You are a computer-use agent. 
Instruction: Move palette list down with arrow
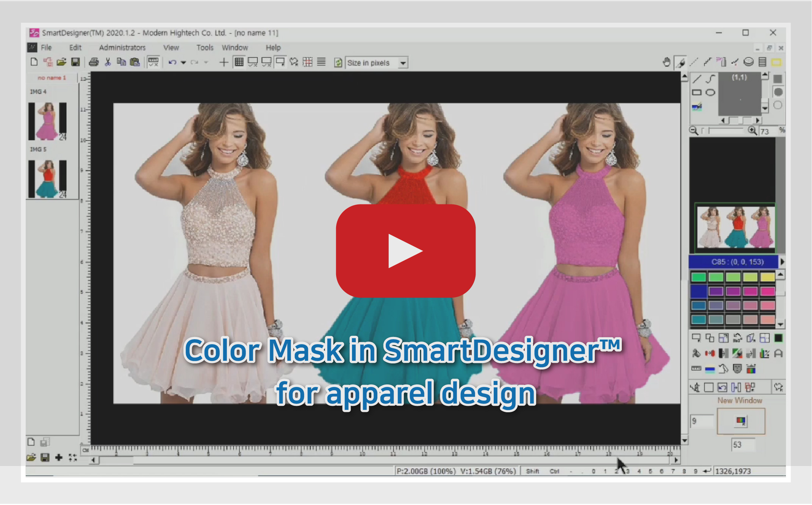[x=781, y=324]
